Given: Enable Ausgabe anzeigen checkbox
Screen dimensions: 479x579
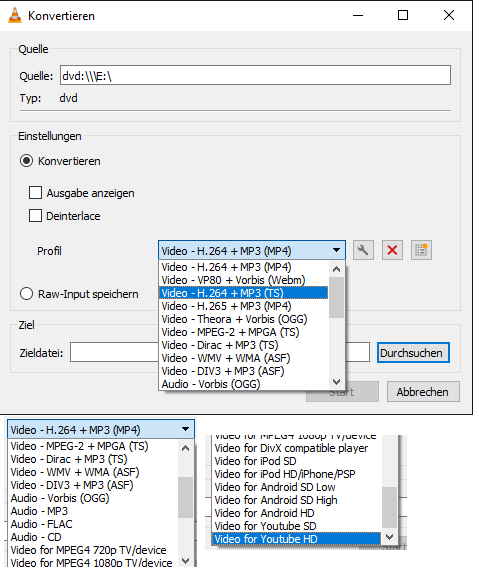Looking at the screenshot, I should 35,193.
